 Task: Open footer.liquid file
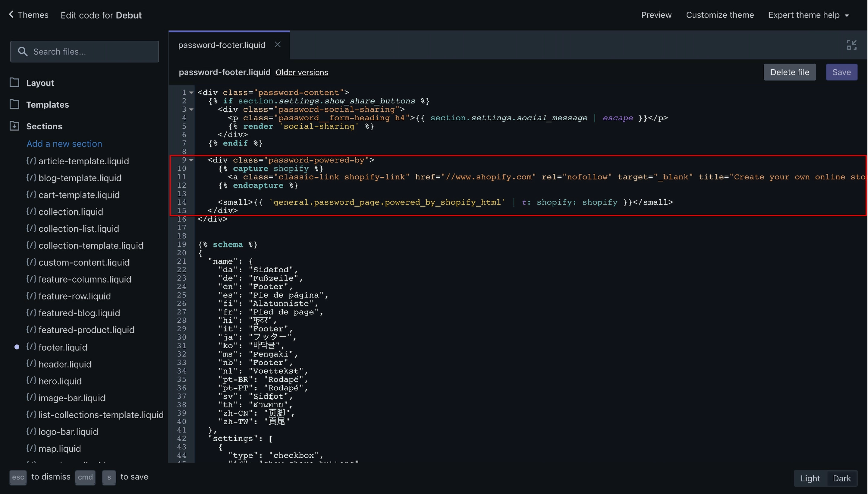63,347
